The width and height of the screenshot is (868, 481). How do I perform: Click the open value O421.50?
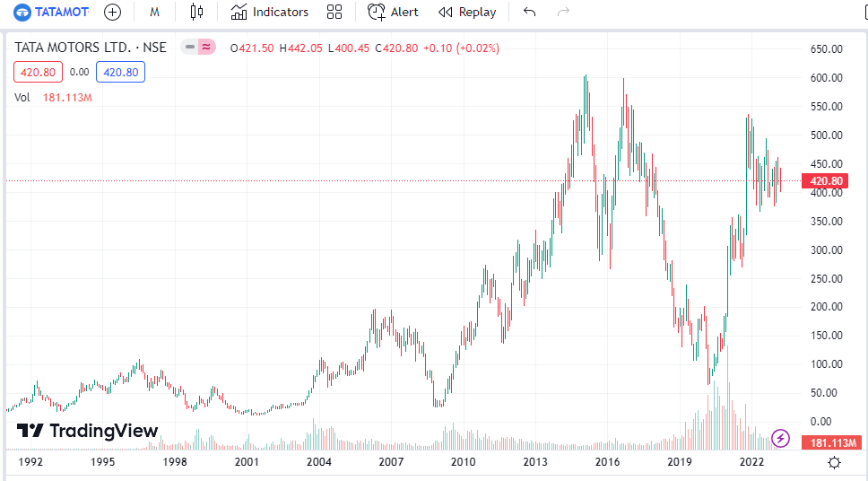[252, 48]
